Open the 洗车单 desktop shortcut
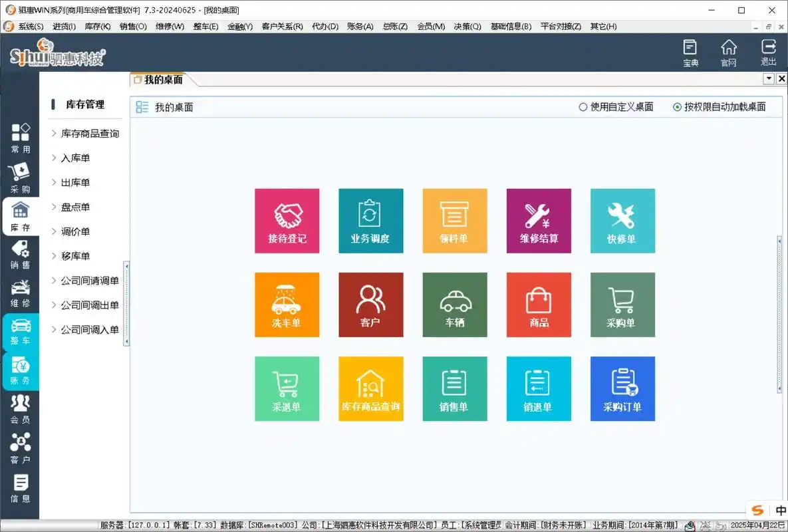Screen dimensions: 788x532 click(x=287, y=304)
